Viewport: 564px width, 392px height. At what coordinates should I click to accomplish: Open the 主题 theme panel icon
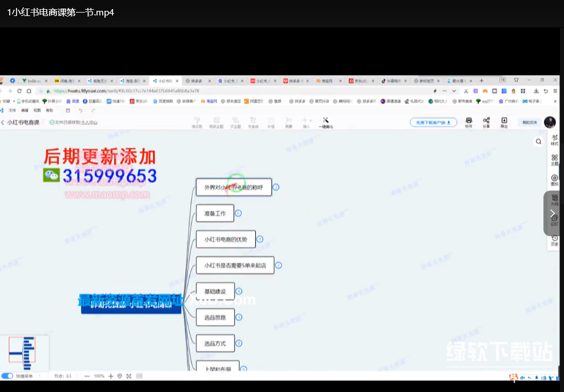coord(554,160)
